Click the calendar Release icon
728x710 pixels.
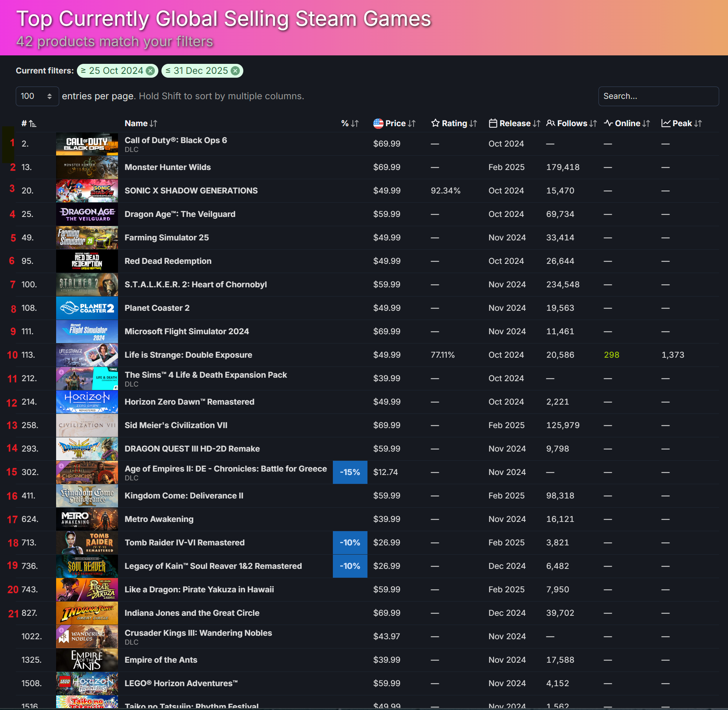pyautogui.click(x=493, y=123)
